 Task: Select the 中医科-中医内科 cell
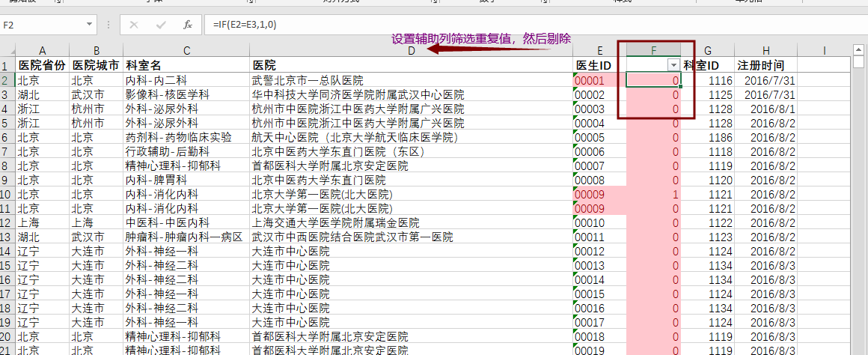187,223
